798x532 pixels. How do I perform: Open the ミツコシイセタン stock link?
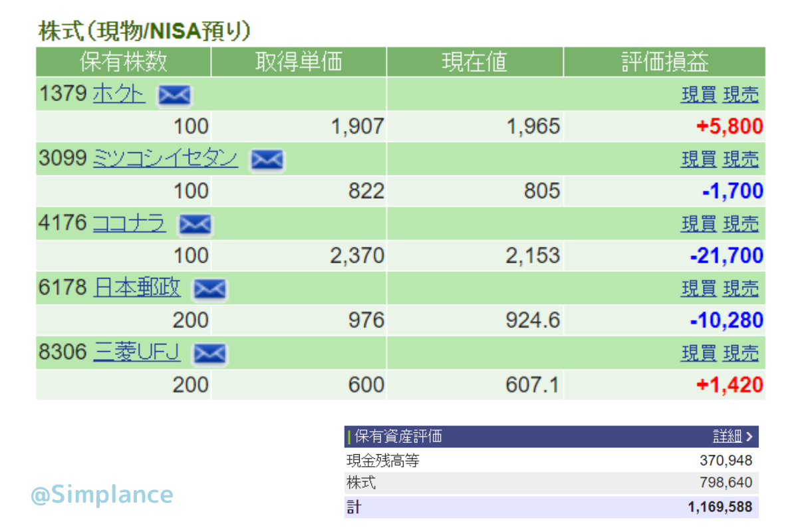pyautogui.click(x=166, y=159)
